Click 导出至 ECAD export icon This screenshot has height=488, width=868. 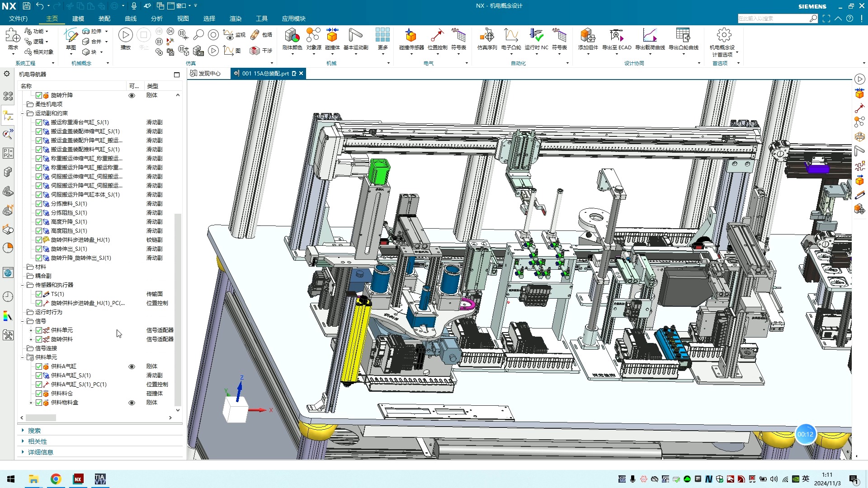coord(617,36)
